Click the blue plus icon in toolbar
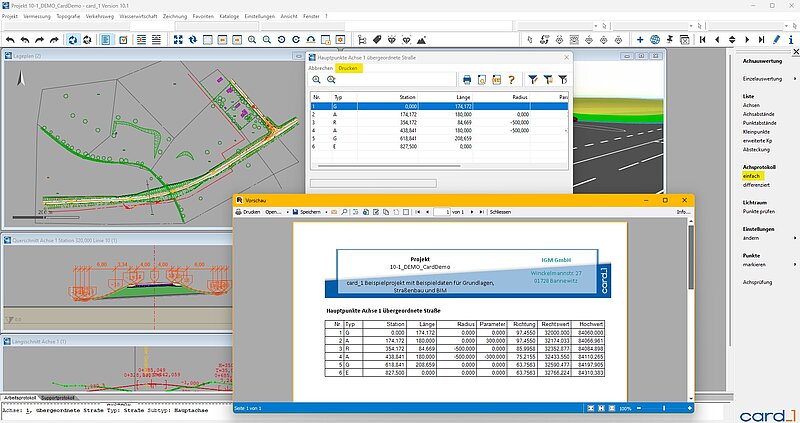 click(640, 39)
